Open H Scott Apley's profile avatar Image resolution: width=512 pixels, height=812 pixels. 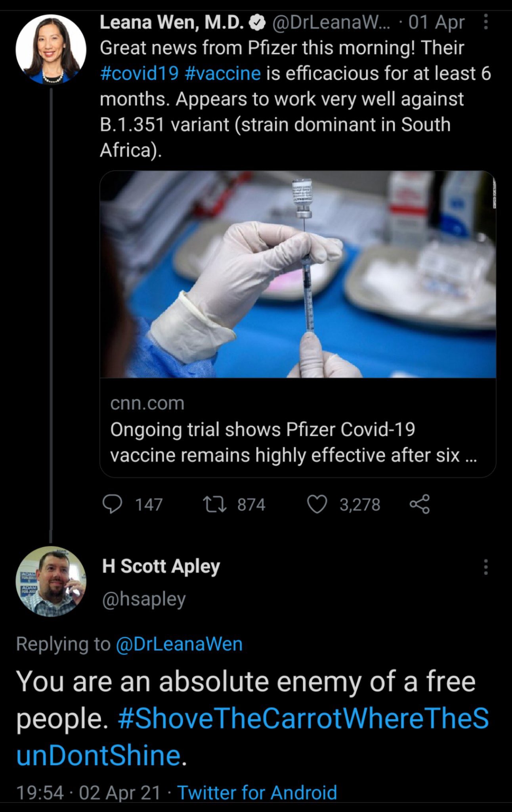tap(51, 581)
